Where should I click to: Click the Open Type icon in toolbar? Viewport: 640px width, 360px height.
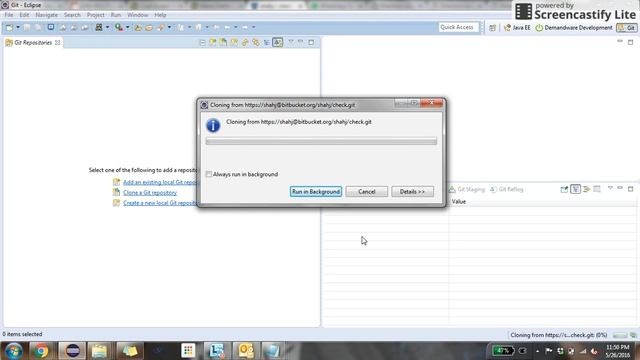click(149, 27)
